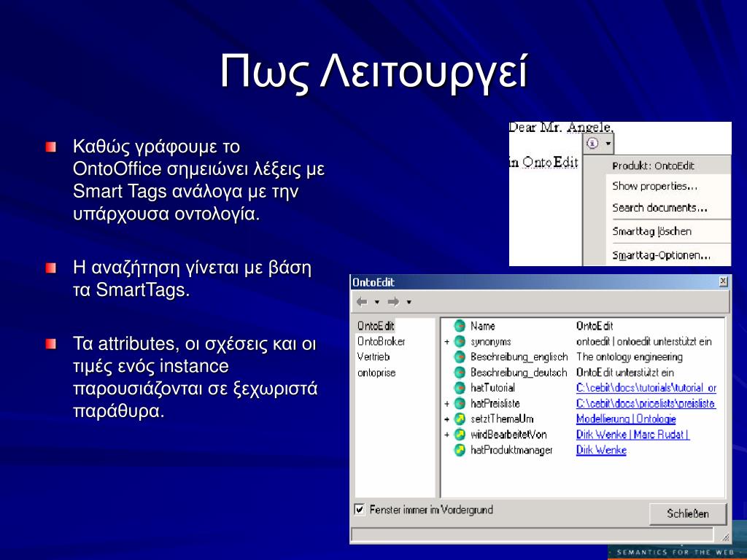747x560 pixels.
Task: Click the forward arrow in OntoEdit window
Action: pyautogui.click(x=393, y=301)
